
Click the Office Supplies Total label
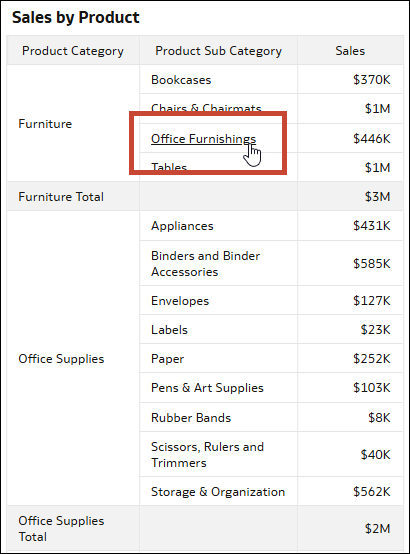pos(61,529)
